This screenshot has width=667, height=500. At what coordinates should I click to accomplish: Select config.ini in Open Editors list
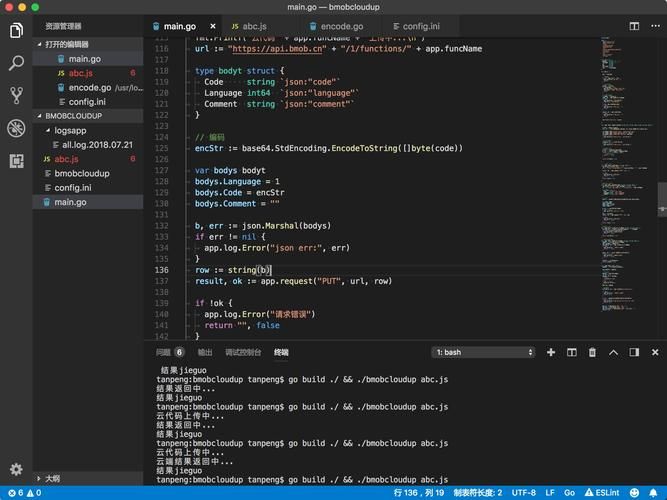88,102
